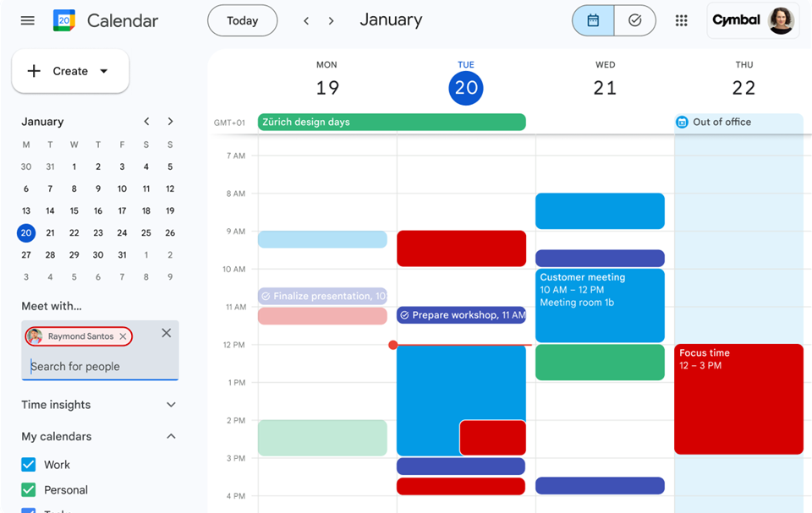The width and height of the screenshot is (812, 513).
Task: Go to next period in header
Action: [331, 21]
